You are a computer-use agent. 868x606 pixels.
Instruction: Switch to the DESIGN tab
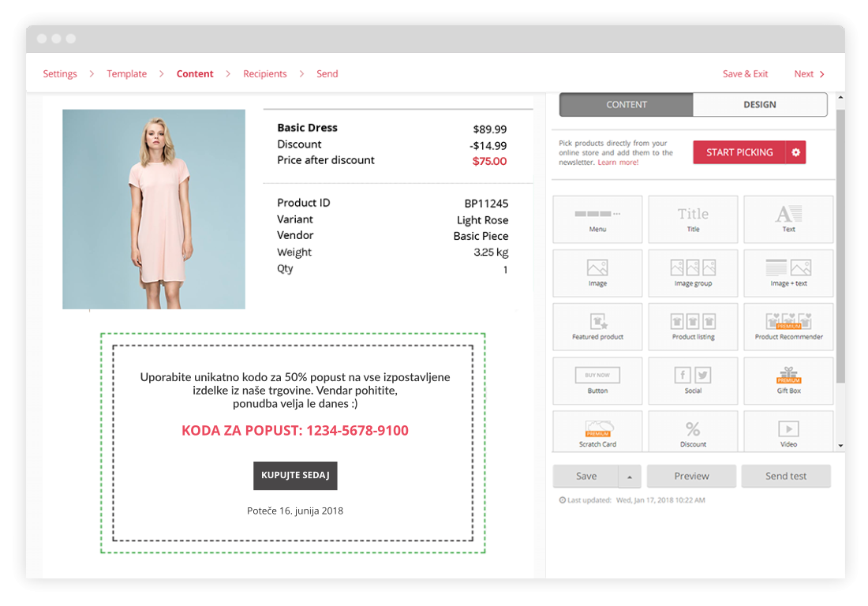pos(759,105)
